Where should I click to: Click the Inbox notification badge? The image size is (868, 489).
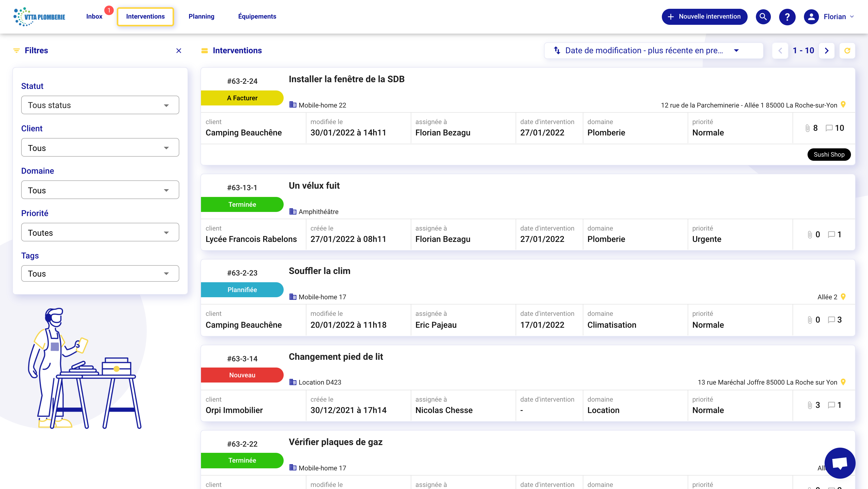click(109, 10)
